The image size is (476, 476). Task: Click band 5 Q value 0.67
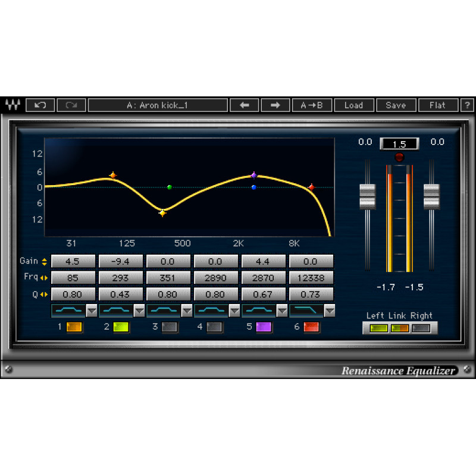pyautogui.click(x=264, y=294)
